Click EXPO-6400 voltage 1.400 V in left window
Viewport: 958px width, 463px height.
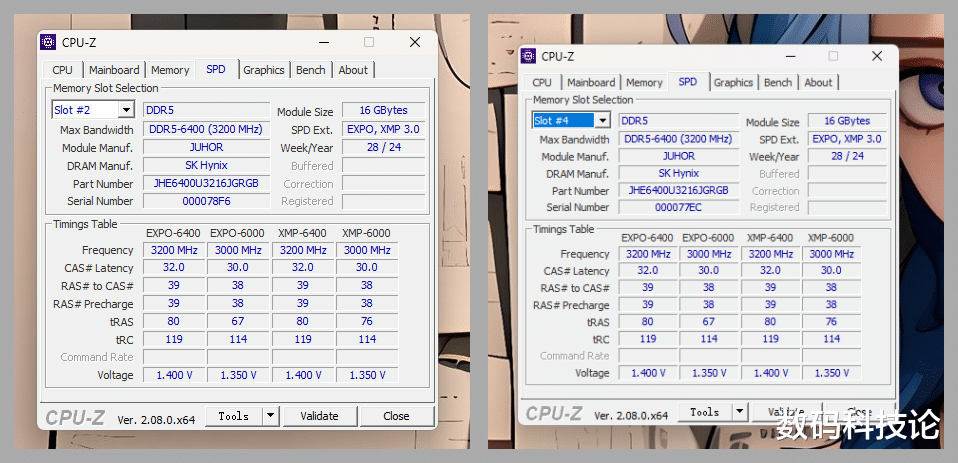pos(174,375)
